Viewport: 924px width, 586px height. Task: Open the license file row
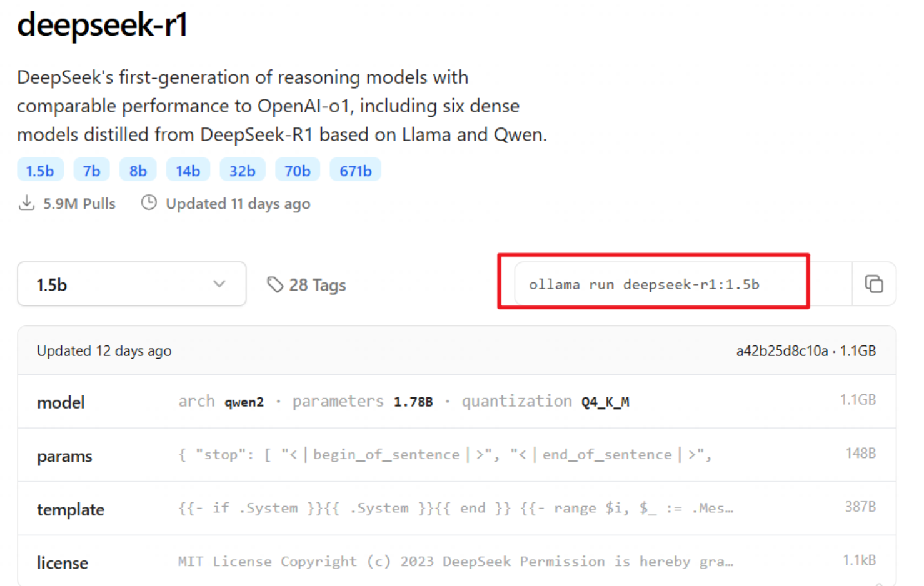(456, 562)
